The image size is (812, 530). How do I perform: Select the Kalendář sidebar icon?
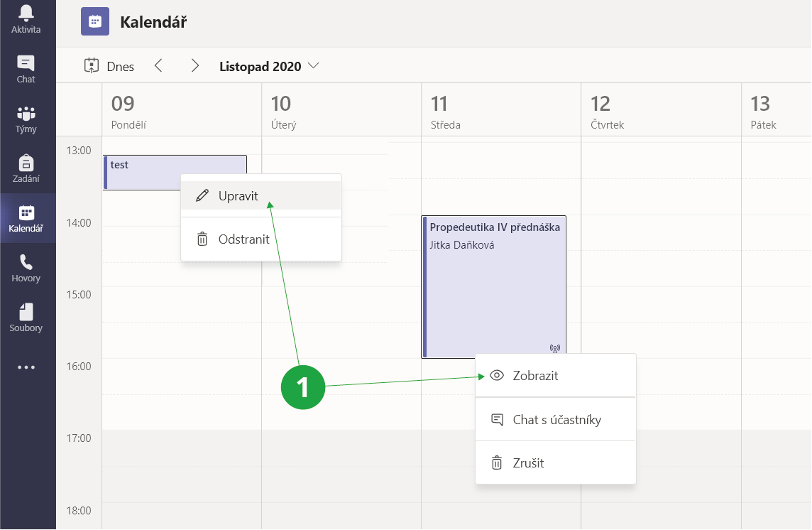(x=26, y=218)
